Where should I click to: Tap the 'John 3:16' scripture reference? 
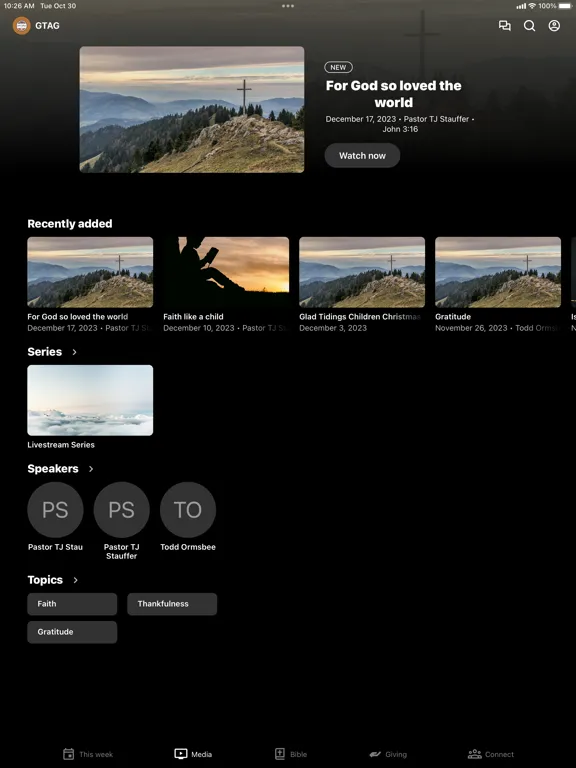click(400, 129)
